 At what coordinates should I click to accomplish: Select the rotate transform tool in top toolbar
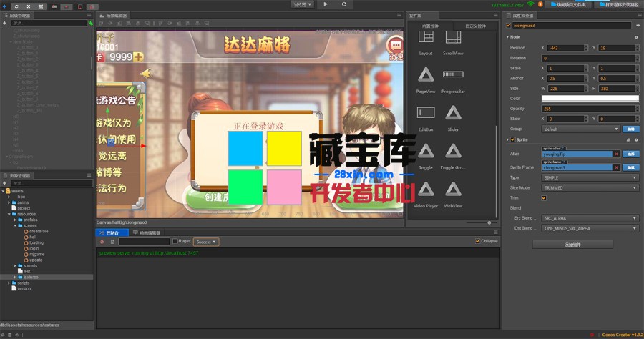16,6
